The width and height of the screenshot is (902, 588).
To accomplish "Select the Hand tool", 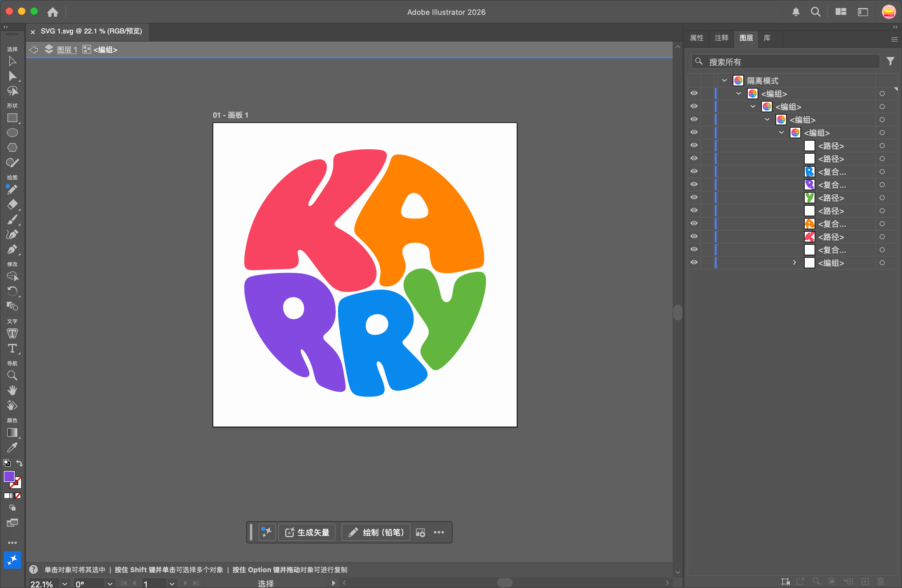I will tap(12, 390).
